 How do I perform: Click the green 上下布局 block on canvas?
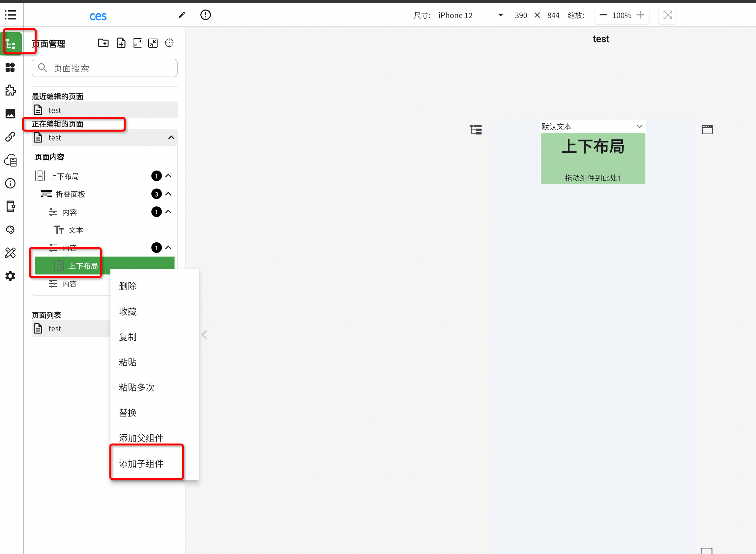pos(593,158)
